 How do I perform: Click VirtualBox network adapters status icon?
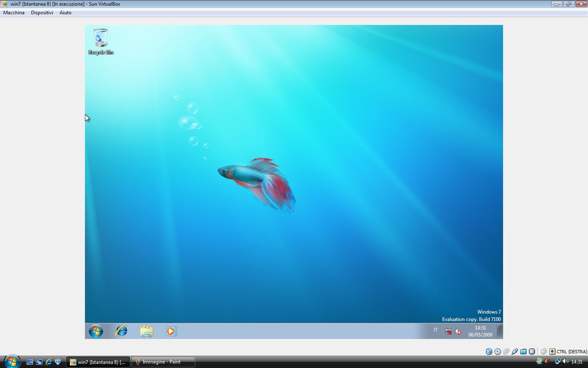[x=506, y=352]
